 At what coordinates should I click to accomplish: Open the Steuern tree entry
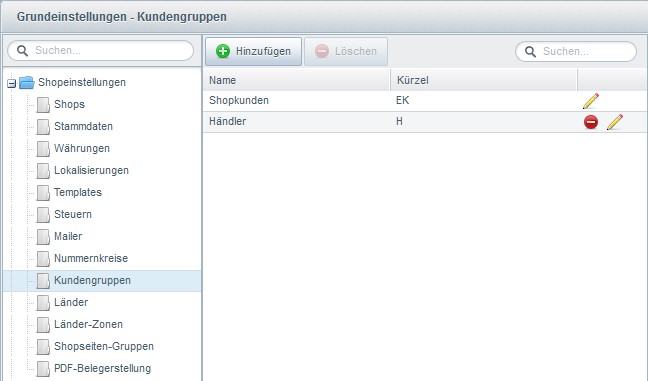73,214
